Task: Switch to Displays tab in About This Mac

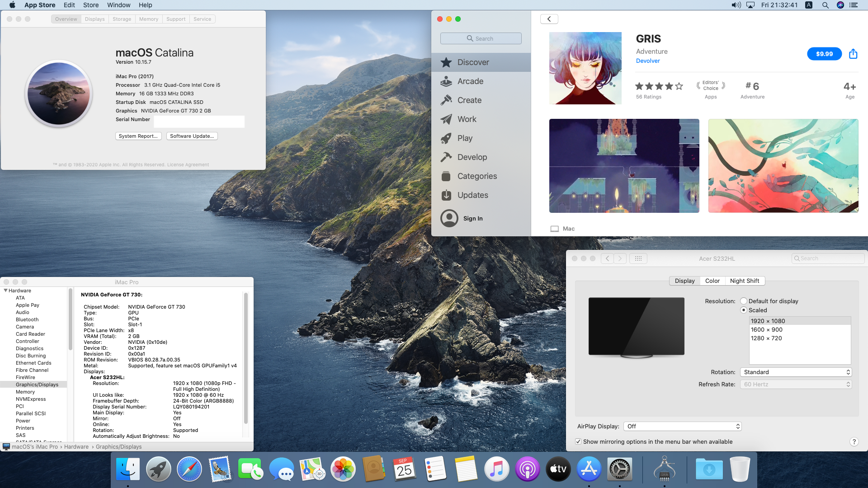Action: [x=94, y=19]
